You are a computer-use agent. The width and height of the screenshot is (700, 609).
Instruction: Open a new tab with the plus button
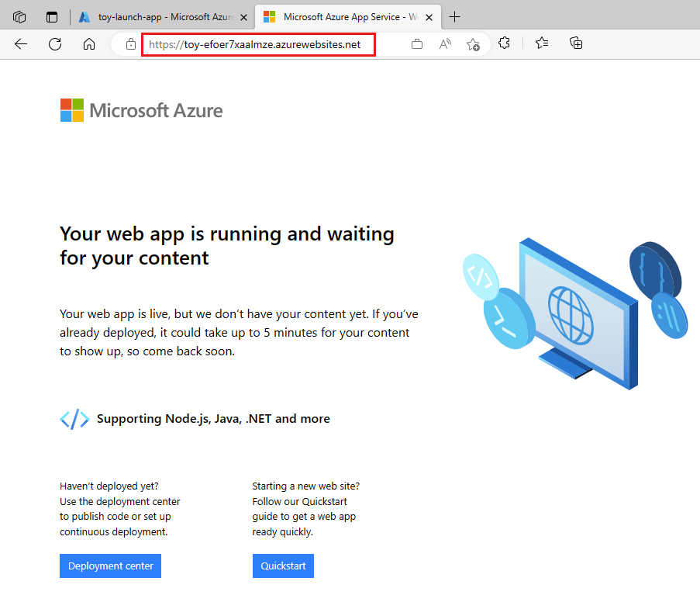(x=454, y=17)
